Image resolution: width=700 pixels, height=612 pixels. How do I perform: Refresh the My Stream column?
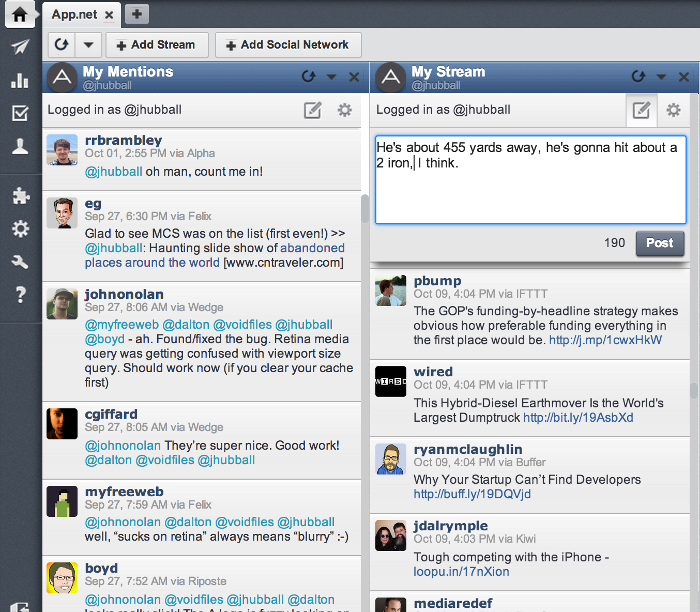[x=638, y=76]
